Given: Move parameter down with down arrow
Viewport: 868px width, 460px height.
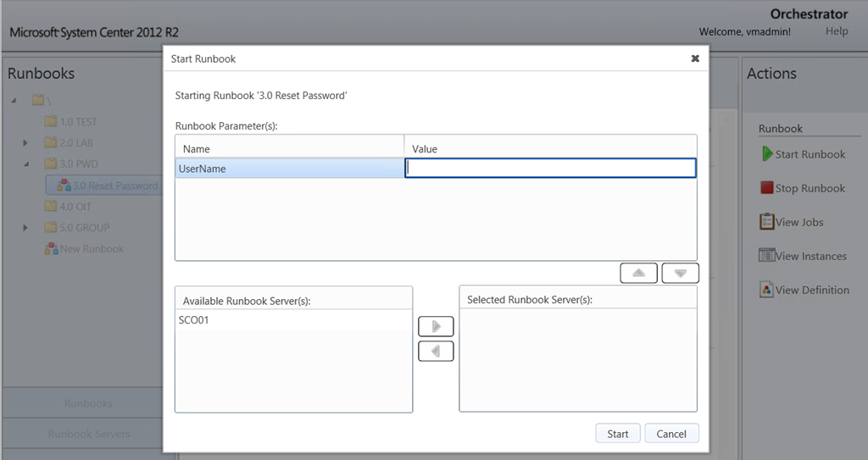Looking at the screenshot, I should coord(680,273).
